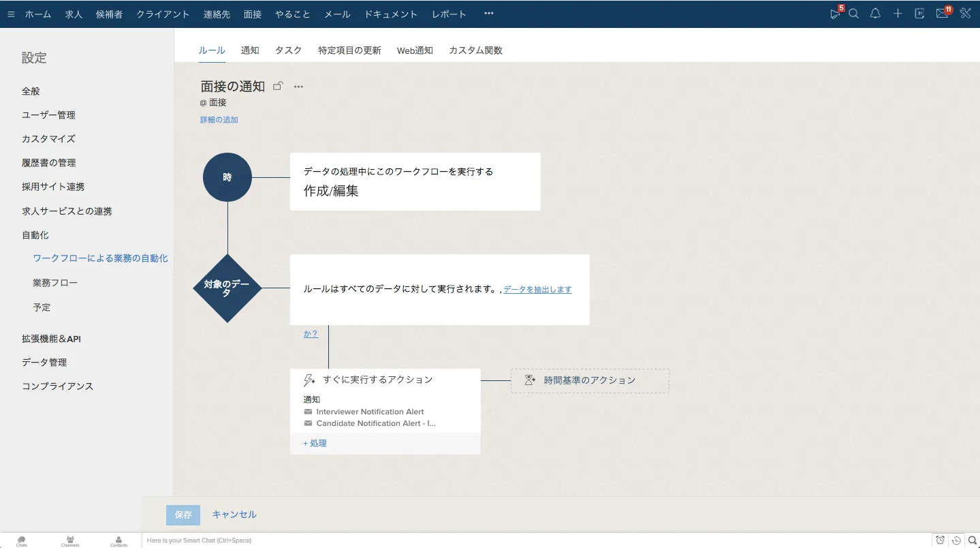Click the plus icon to create new
The width and height of the screenshot is (980, 548).
pyautogui.click(x=898, y=14)
